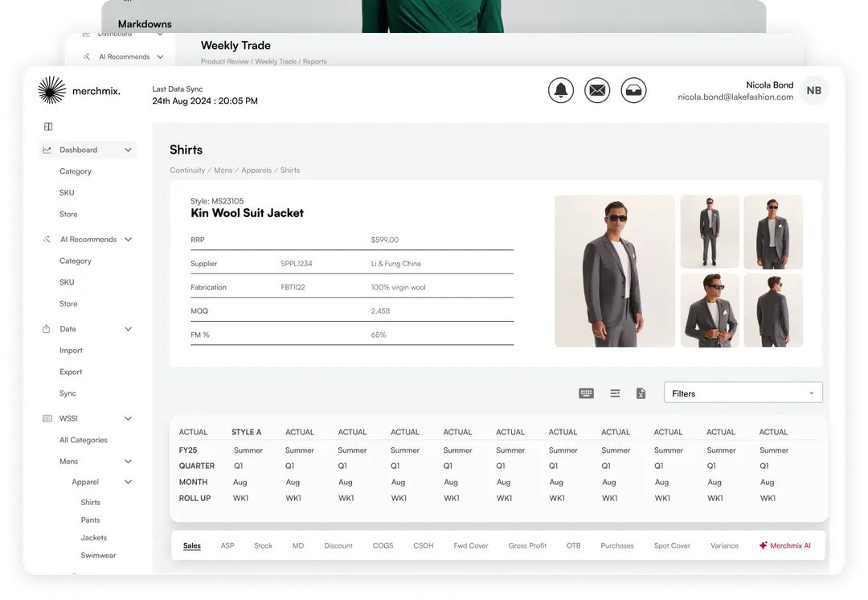This screenshot has height=600, width=868.
Task: Click the NB avatar for Nicola Bond
Action: [x=814, y=90]
